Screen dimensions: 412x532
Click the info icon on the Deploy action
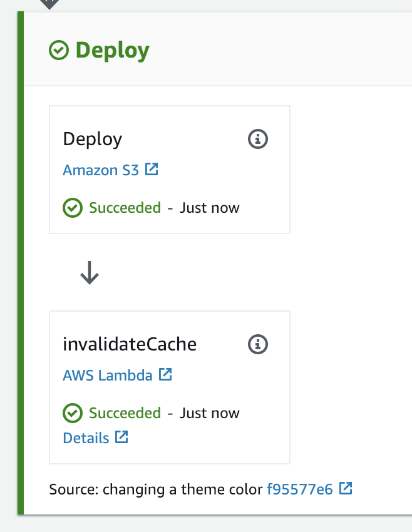coord(258,139)
